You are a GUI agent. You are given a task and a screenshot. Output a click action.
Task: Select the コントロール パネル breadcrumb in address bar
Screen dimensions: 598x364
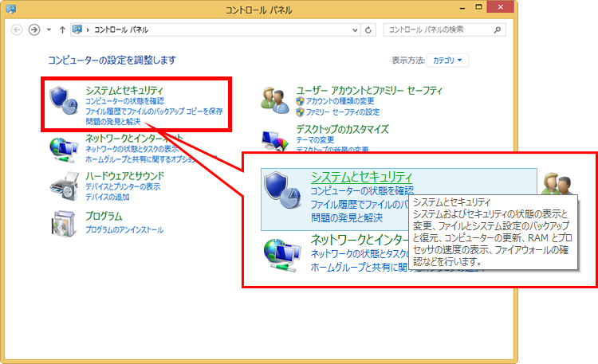[x=121, y=29]
